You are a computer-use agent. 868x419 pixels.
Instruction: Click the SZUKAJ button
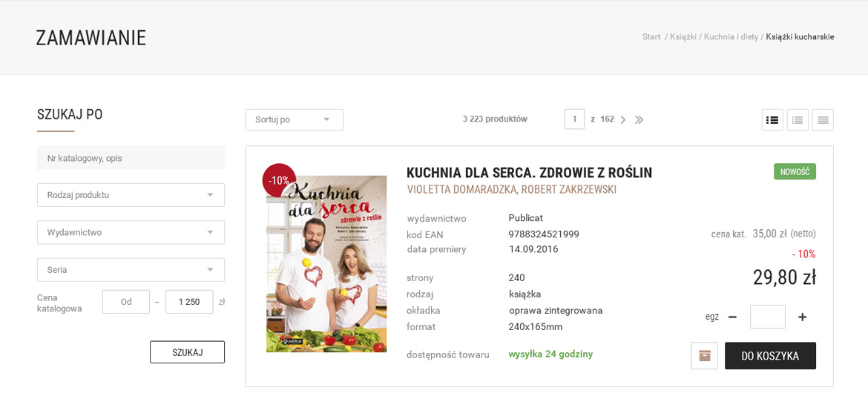(x=187, y=352)
